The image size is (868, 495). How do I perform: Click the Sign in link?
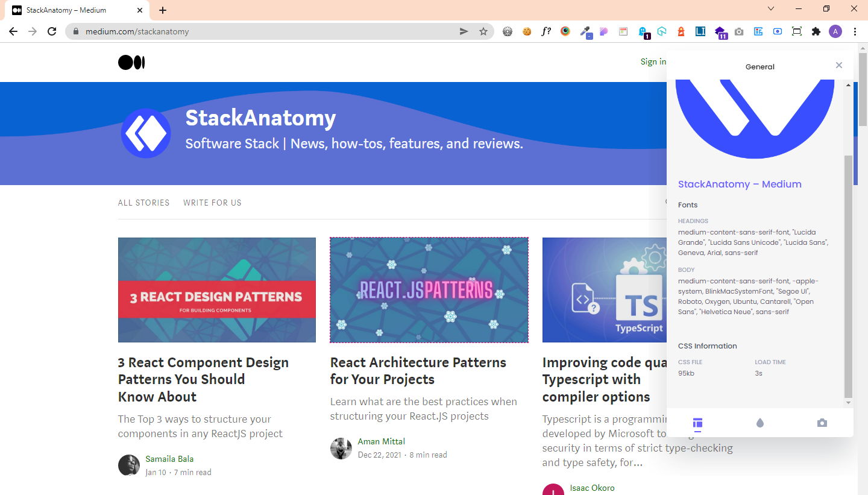click(x=653, y=61)
